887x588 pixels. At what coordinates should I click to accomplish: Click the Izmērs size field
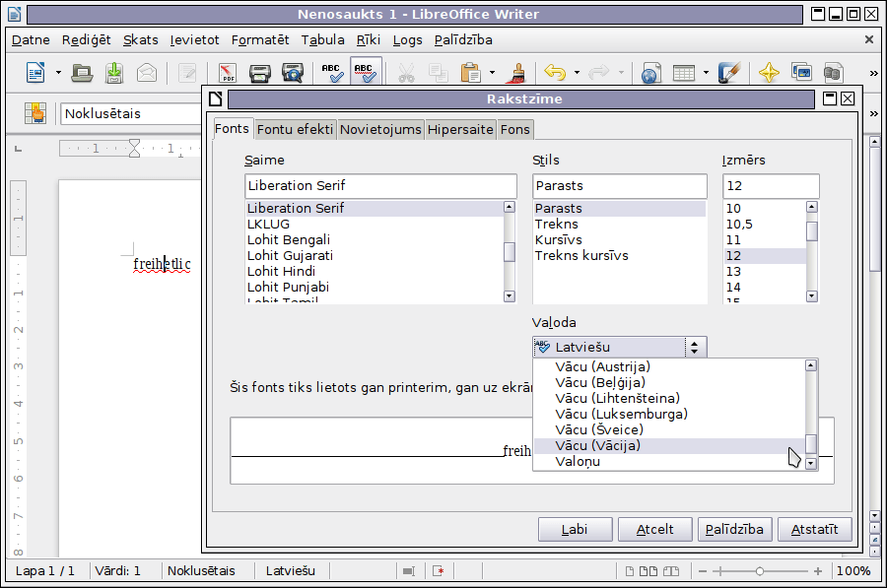click(x=771, y=185)
